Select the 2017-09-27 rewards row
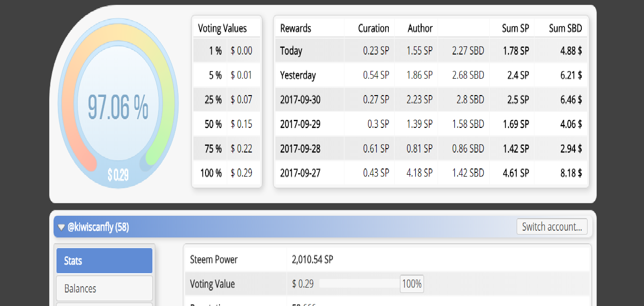 (x=431, y=173)
